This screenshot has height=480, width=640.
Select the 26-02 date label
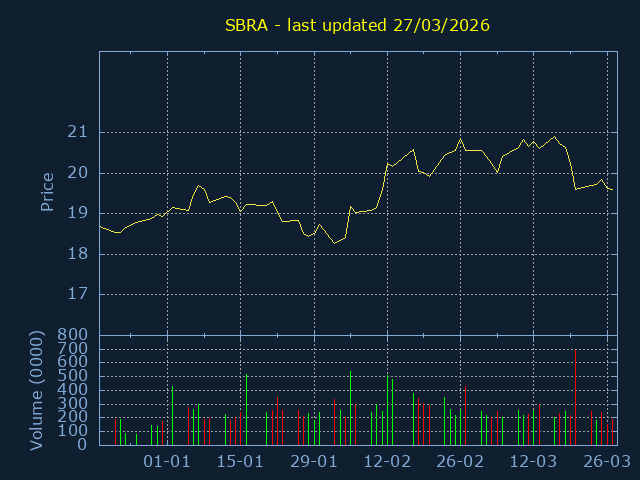[x=460, y=462]
